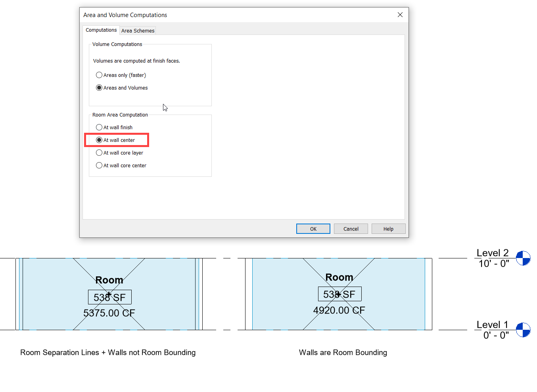Cancel the Area and Volume Computations dialog
Screen dimensions: 537x392
[x=351, y=229]
